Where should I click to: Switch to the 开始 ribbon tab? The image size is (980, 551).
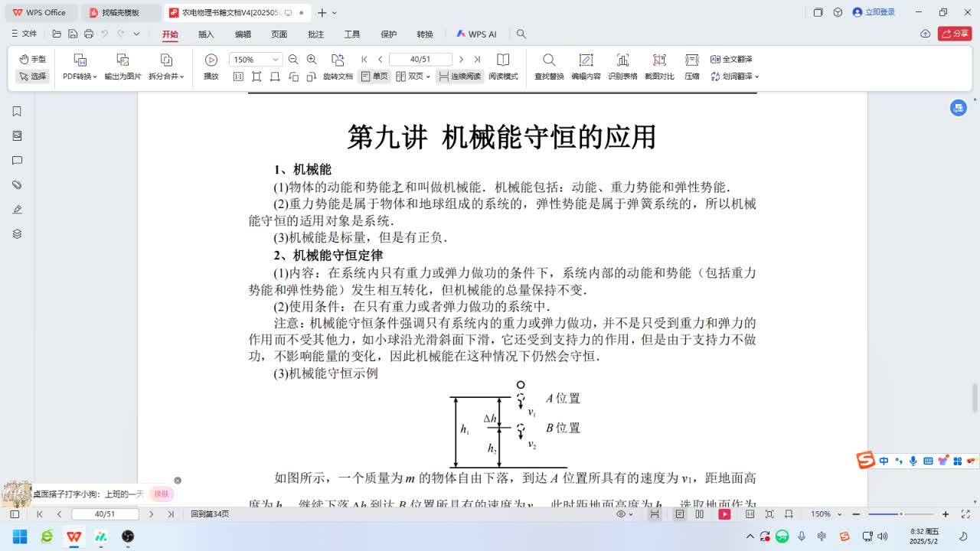(x=170, y=34)
